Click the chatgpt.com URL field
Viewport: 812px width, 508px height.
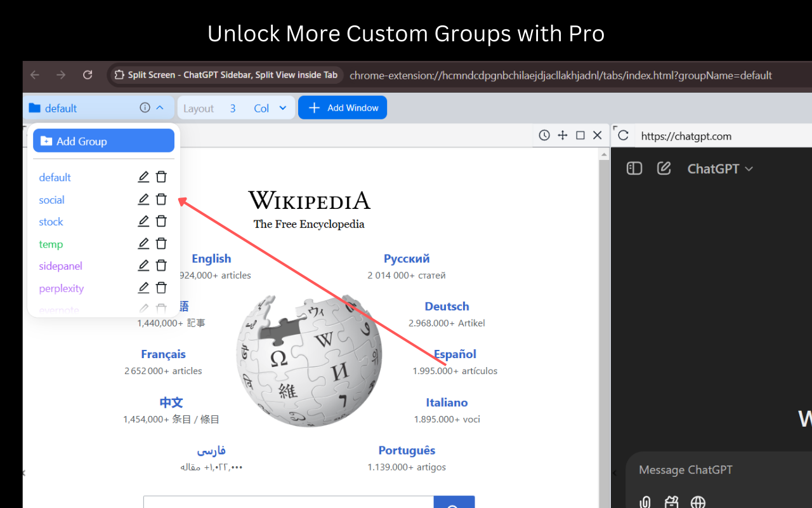(x=723, y=136)
